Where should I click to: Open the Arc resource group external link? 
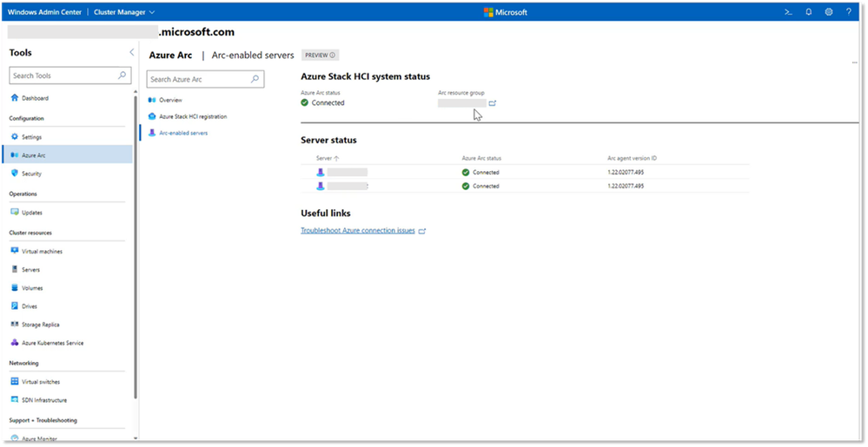493,103
